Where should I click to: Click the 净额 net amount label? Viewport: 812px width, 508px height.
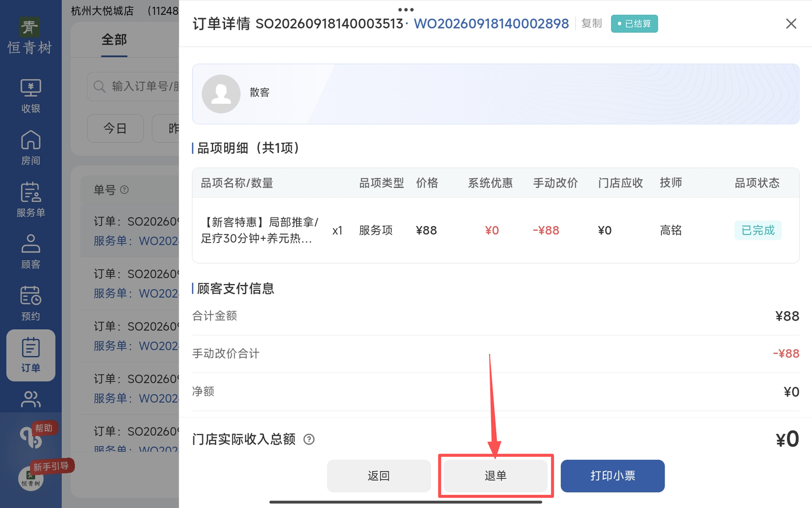[x=203, y=392]
